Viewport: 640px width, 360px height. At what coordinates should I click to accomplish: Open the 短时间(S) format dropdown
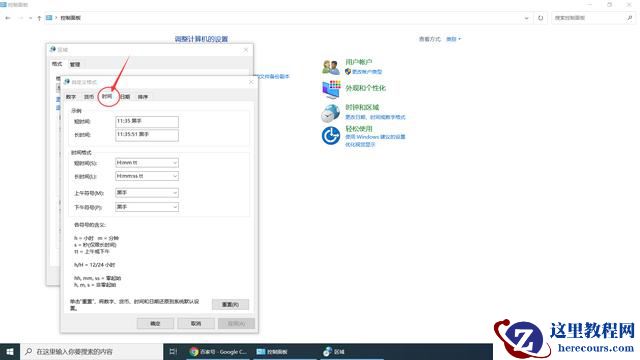coord(147,163)
